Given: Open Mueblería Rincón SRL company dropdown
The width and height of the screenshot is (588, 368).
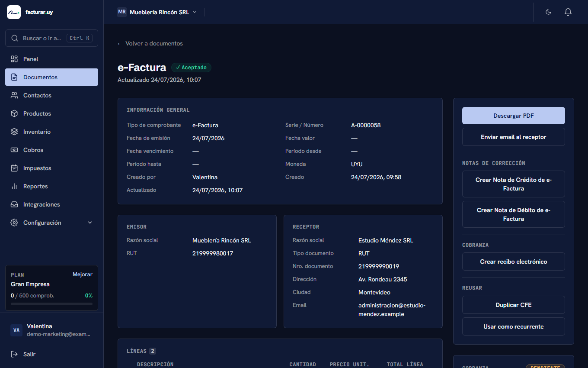Looking at the screenshot, I should [157, 12].
